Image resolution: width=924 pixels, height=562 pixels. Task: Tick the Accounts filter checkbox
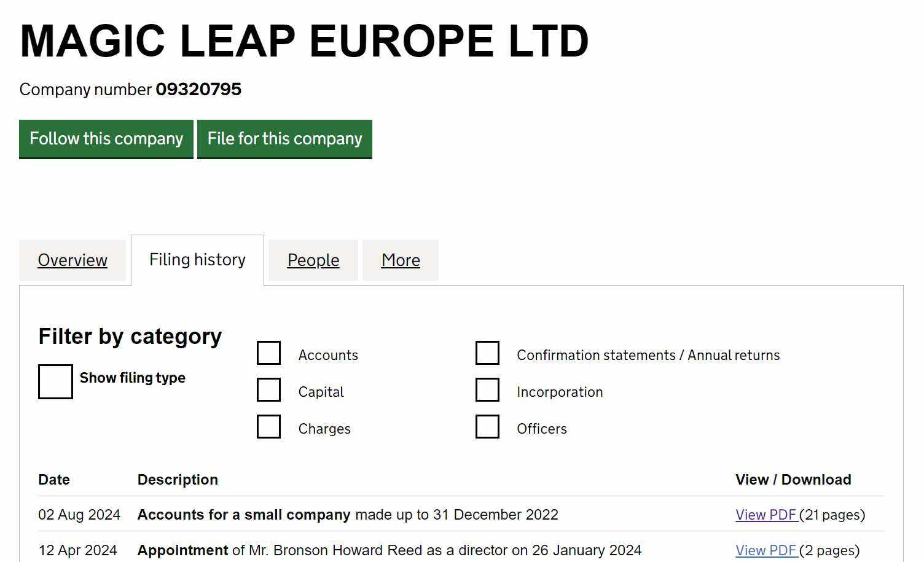coord(268,353)
